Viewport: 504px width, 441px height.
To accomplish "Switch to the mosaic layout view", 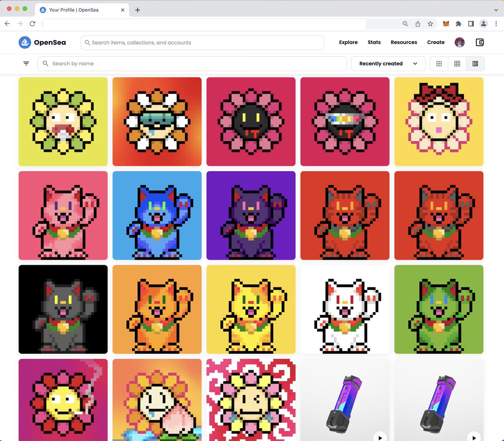I will click(475, 64).
